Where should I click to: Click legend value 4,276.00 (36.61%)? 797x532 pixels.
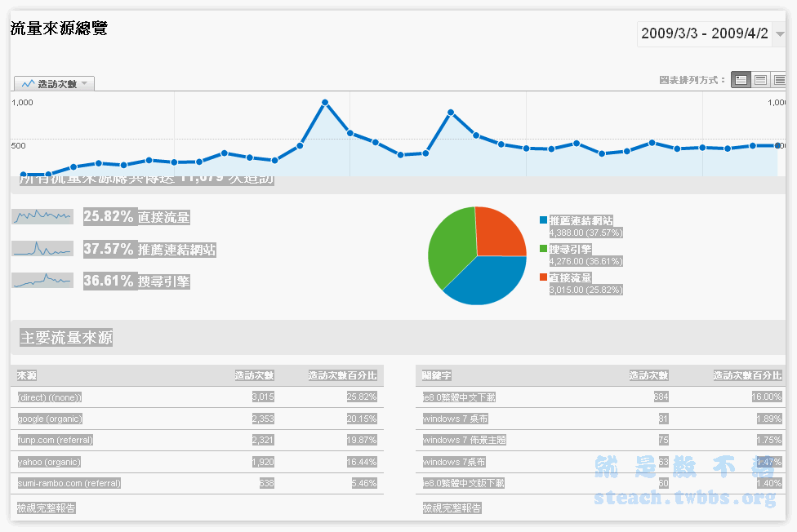586,261
